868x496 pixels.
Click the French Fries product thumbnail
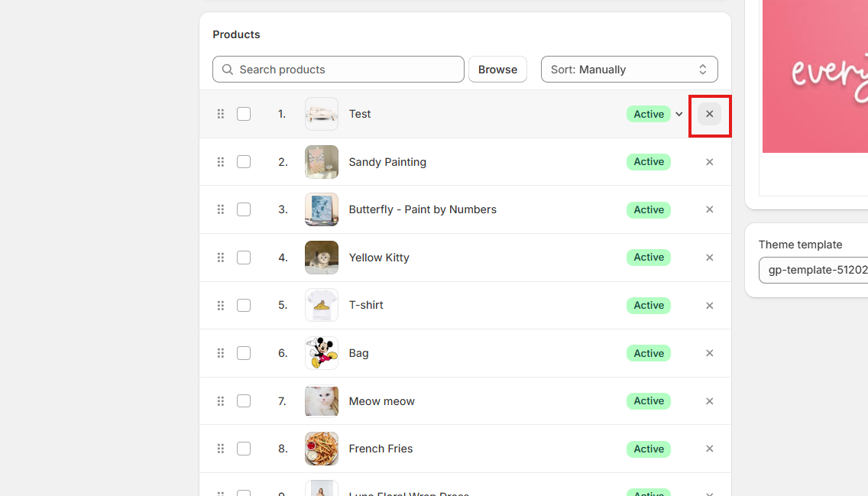point(322,449)
